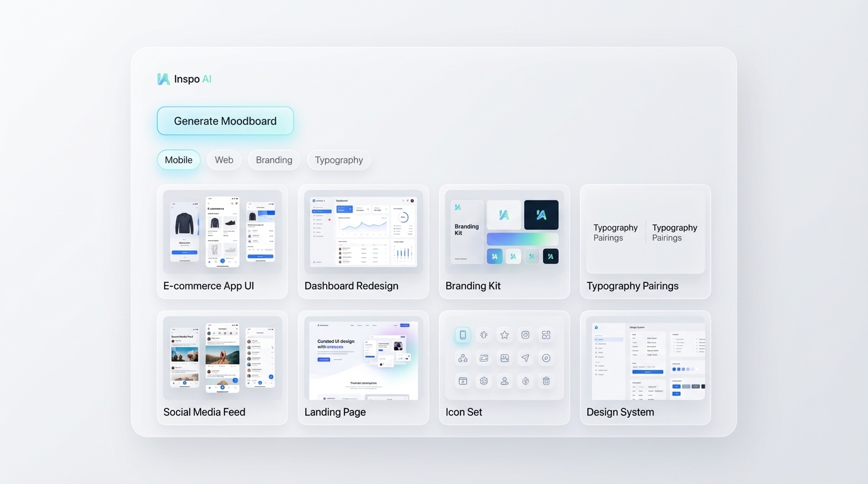Select the camera icon in Icon Set

pyautogui.click(x=525, y=335)
